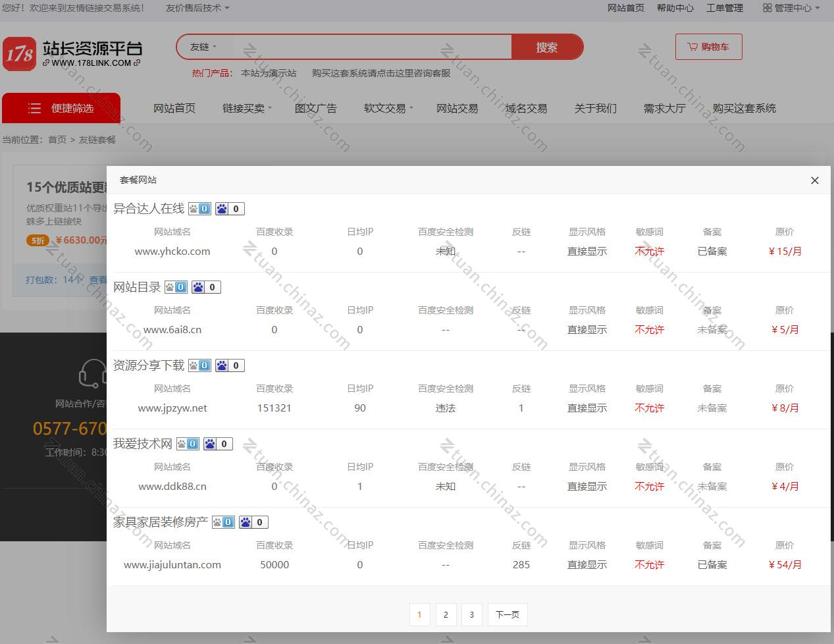Click the grid icon beside 管理中心
The image size is (834, 644).
pyautogui.click(x=767, y=8)
